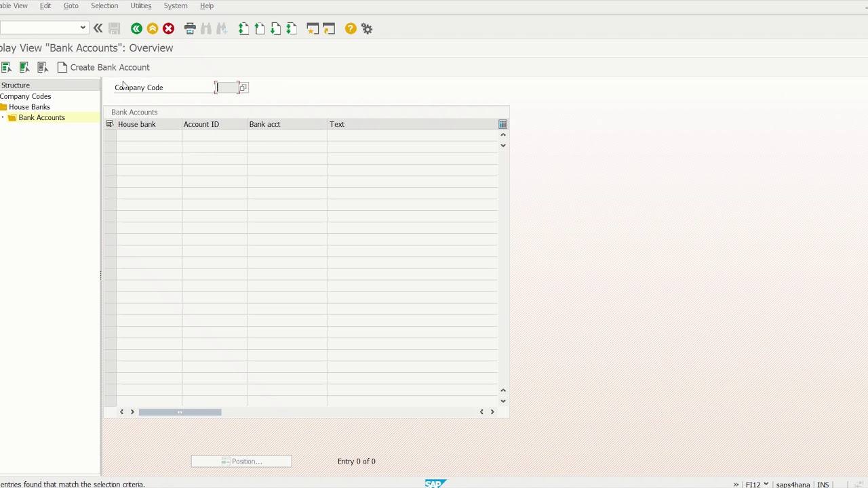Image resolution: width=868 pixels, height=488 pixels.
Task: Click the Text column header
Action: point(412,124)
